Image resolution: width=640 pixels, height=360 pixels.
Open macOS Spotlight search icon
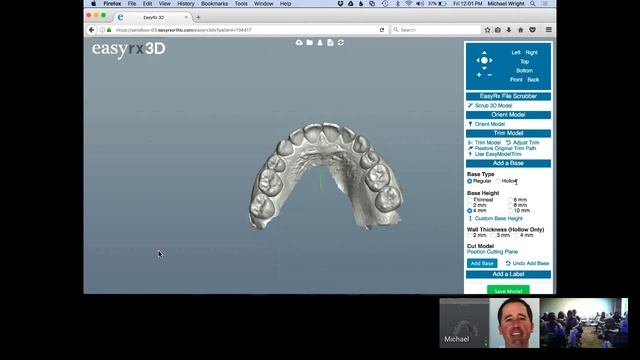click(x=533, y=3)
